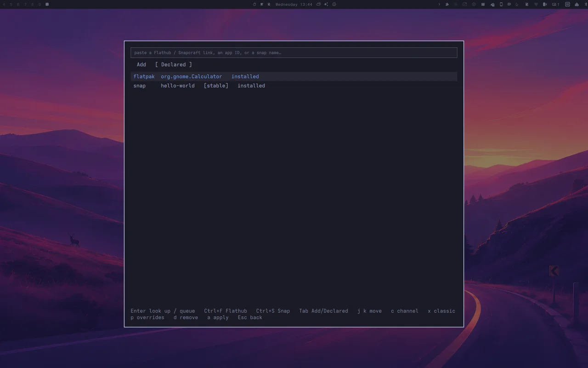Click the [stable] channel label for hello-world
Screen dimensions: 588x368
point(216,86)
